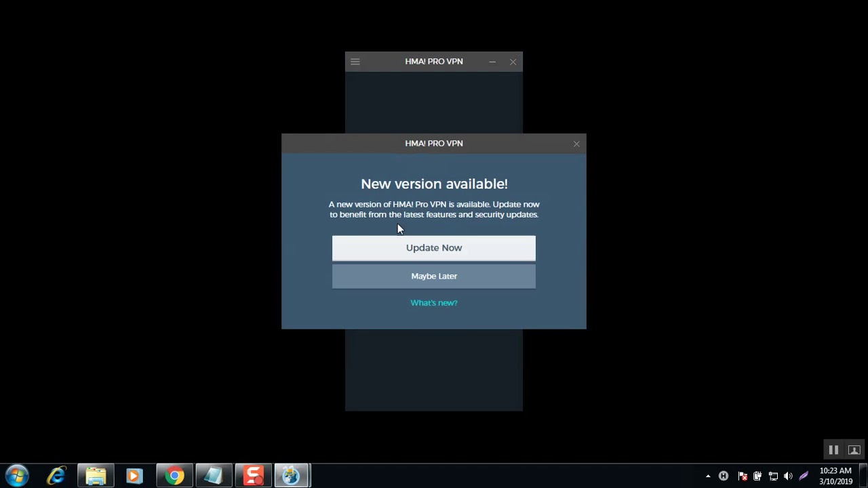868x488 pixels.
Task: Open the clock showing 10:23 AM
Action: pos(835,476)
